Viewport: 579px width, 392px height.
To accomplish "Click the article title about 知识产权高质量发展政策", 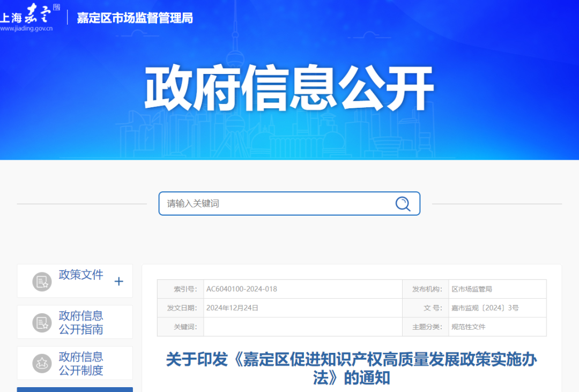I will point(352,368).
